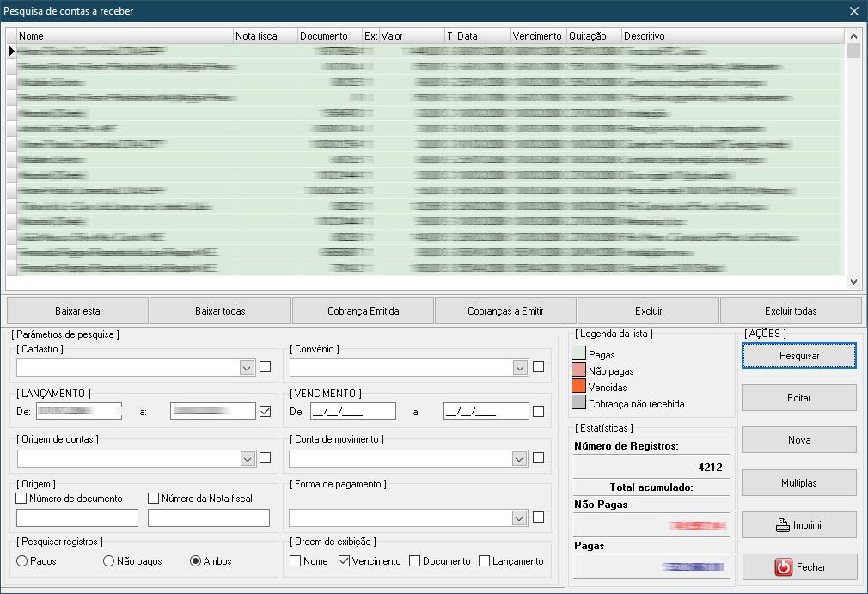The width and height of the screenshot is (868, 594).
Task: Click the Excluir button
Action: tap(648, 311)
